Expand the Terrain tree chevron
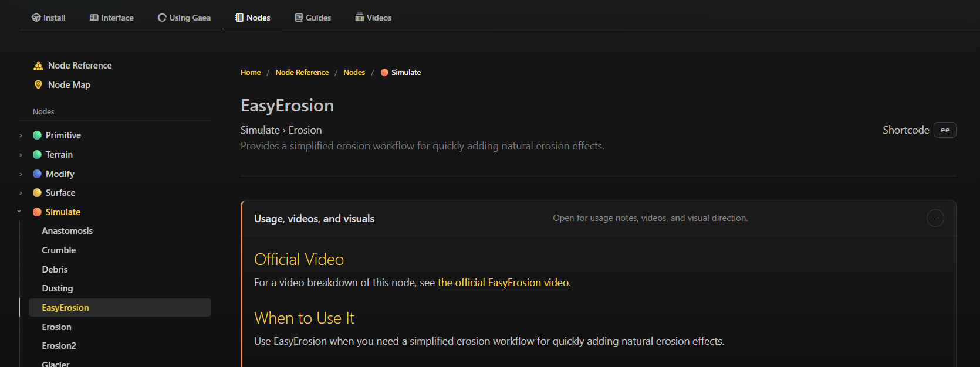The width and height of the screenshot is (980, 367). click(x=21, y=155)
